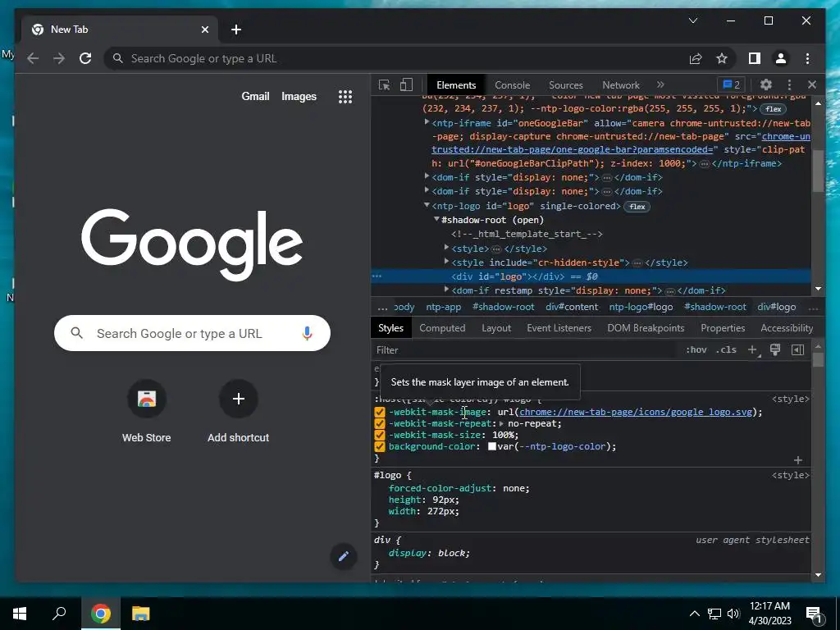
Task: Add a new style rule with plus icon
Action: pyautogui.click(x=753, y=349)
